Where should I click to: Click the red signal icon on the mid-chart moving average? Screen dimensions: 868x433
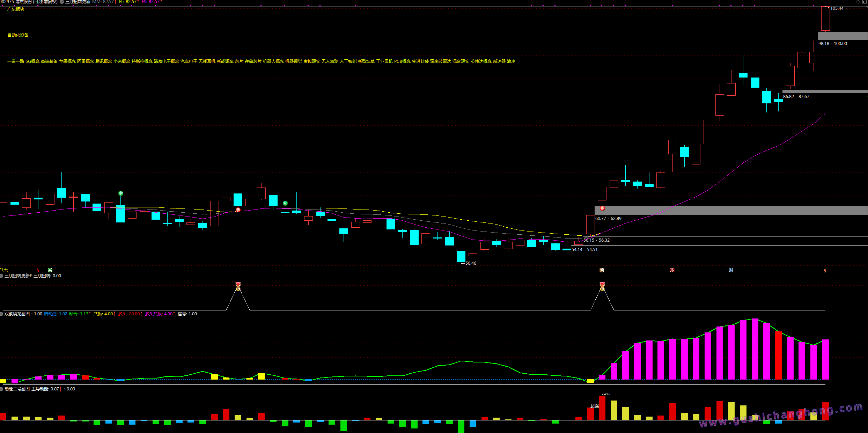[x=238, y=210]
